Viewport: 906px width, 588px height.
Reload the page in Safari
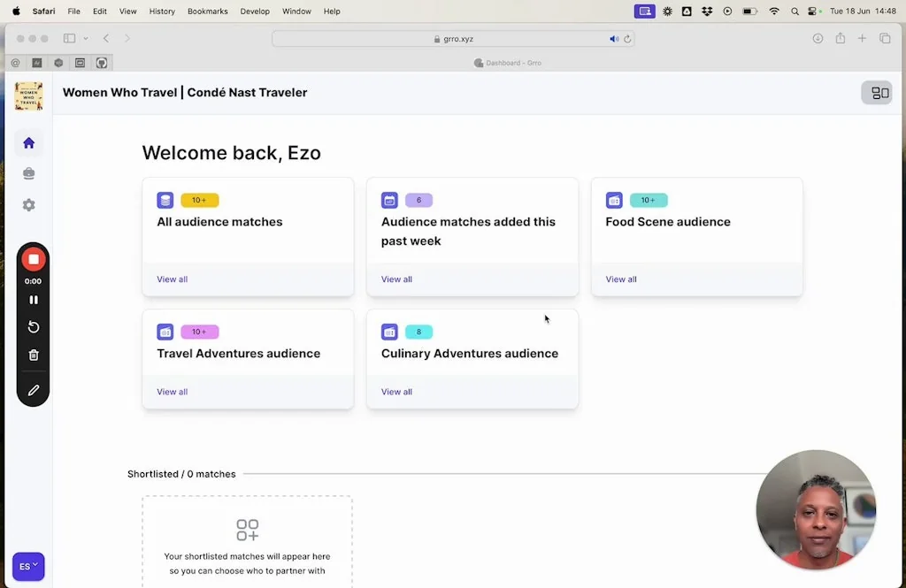[627, 39]
